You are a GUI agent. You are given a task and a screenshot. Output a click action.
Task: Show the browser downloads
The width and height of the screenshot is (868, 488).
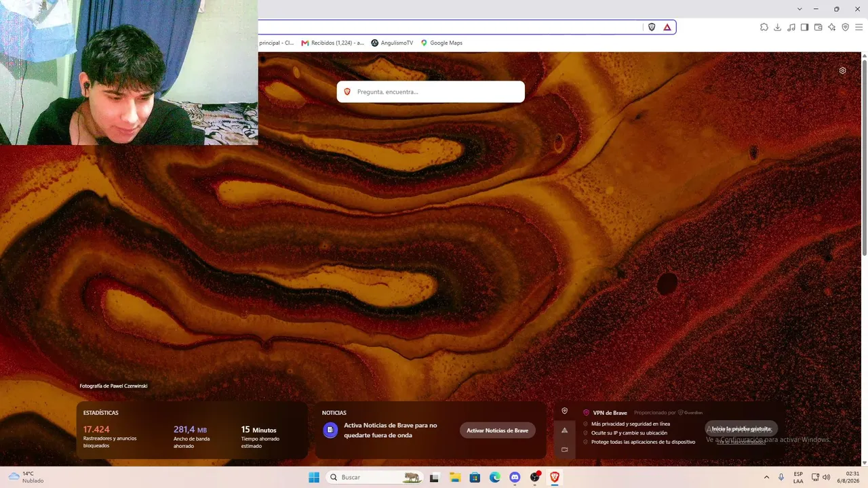pos(778,27)
